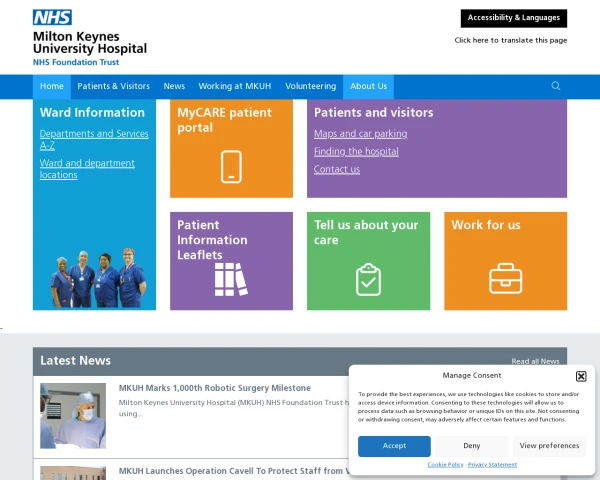The width and height of the screenshot is (600, 480).
Task: Open the search magnifier icon
Action: pos(556,86)
